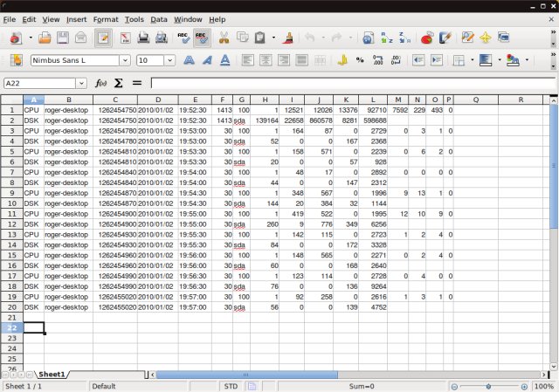This screenshot has width=559, height=392.
Task: Click the Page Preview icon
Action: coord(161,38)
